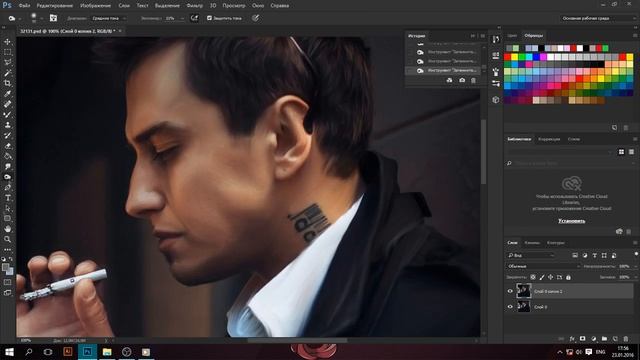Create new swatch in Swatches panel
The image size is (640, 360).
click(615, 128)
